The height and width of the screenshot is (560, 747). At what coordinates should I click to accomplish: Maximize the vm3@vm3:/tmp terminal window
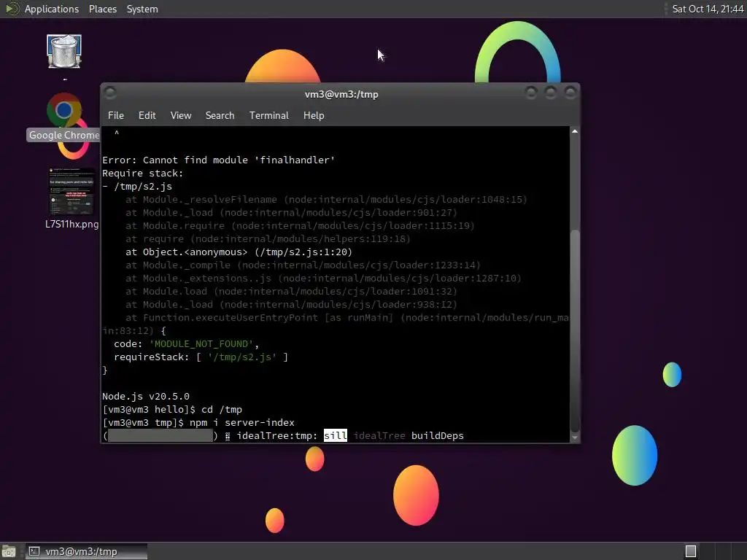(550, 93)
